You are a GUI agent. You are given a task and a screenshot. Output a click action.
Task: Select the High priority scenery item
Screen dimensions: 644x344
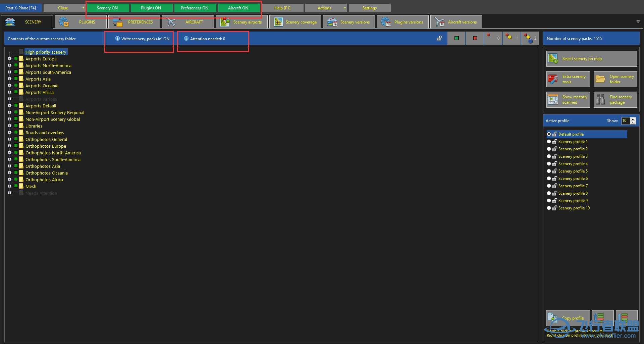click(x=46, y=52)
